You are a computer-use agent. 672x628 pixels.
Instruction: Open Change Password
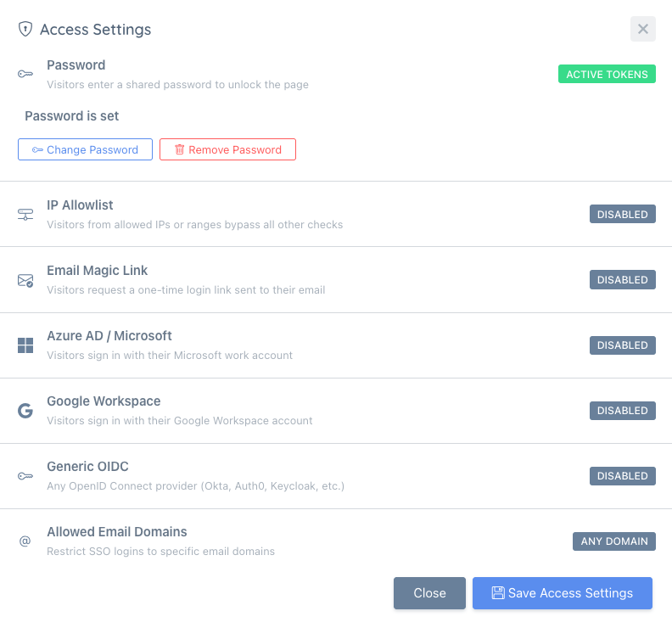coord(85,149)
